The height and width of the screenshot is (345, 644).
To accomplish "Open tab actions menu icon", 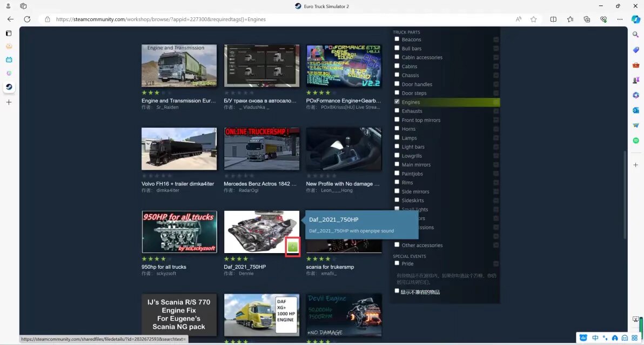I will 9,33.
